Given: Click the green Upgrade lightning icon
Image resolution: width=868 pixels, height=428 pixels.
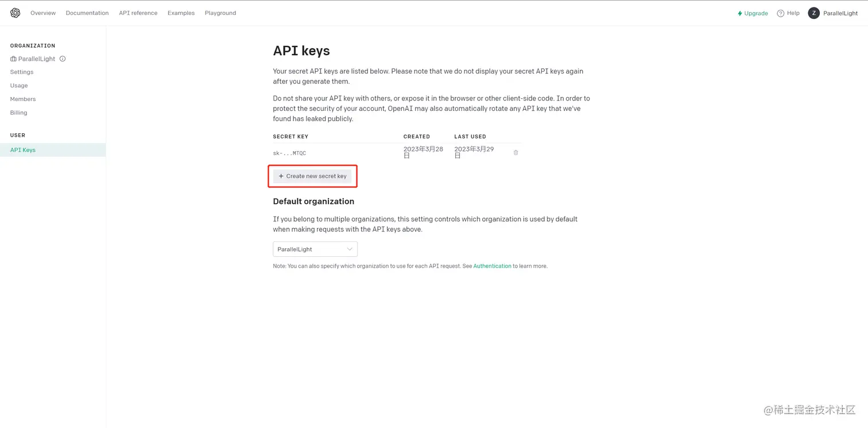Looking at the screenshot, I should pos(740,13).
